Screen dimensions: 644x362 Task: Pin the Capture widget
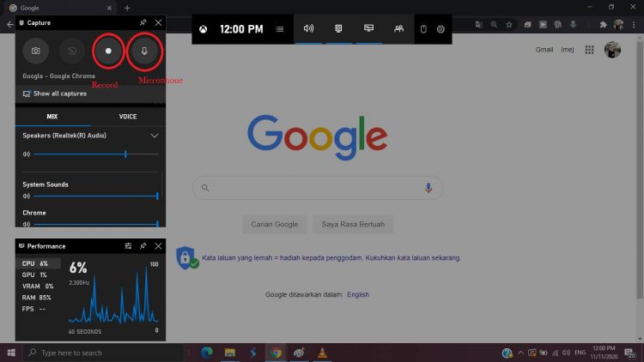tap(143, 22)
